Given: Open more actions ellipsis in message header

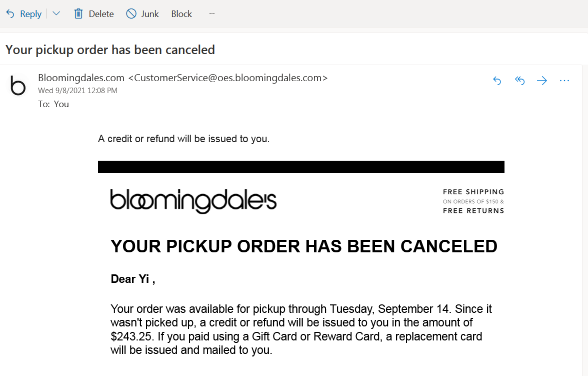Looking at the screenshot, I should tap(564, 81).
